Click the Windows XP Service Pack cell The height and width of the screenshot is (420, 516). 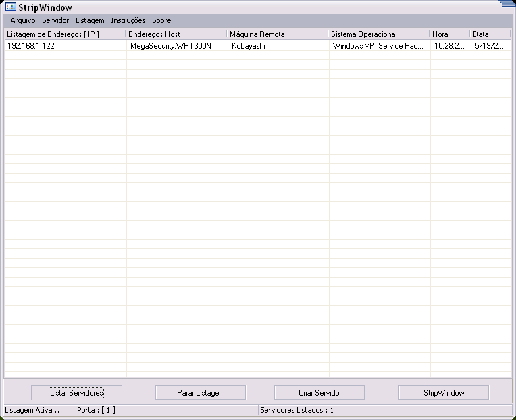coord(378,47)
